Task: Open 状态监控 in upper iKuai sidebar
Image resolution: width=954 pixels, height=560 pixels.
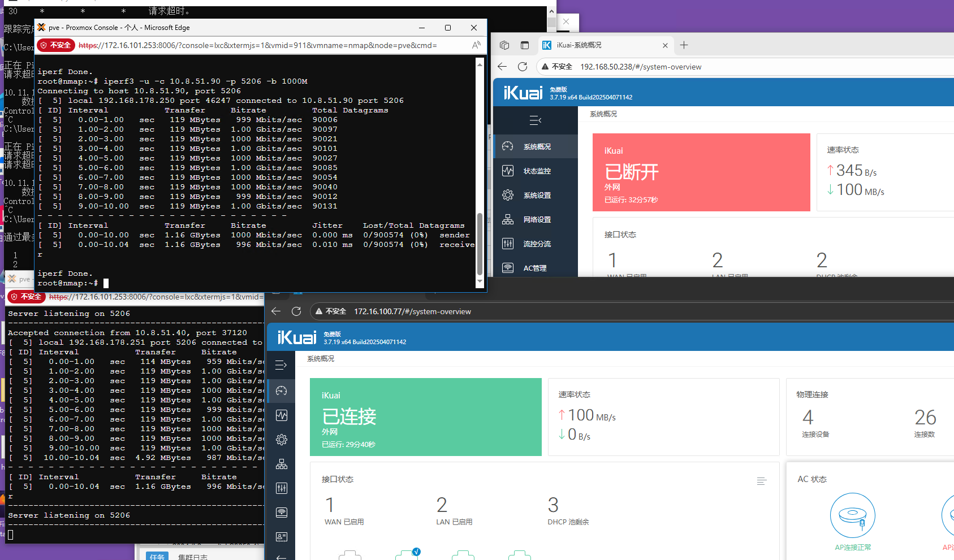Action: [x=536, y=171]
